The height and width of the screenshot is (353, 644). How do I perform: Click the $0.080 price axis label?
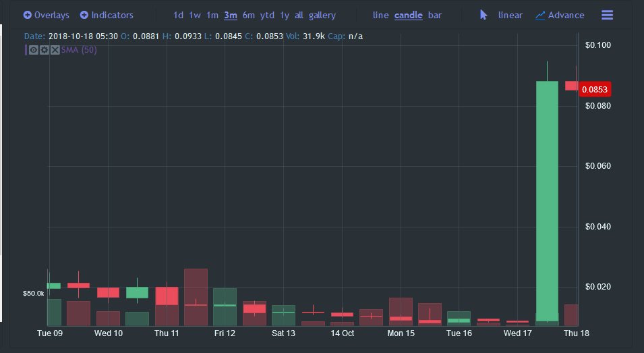click(597, 106)
